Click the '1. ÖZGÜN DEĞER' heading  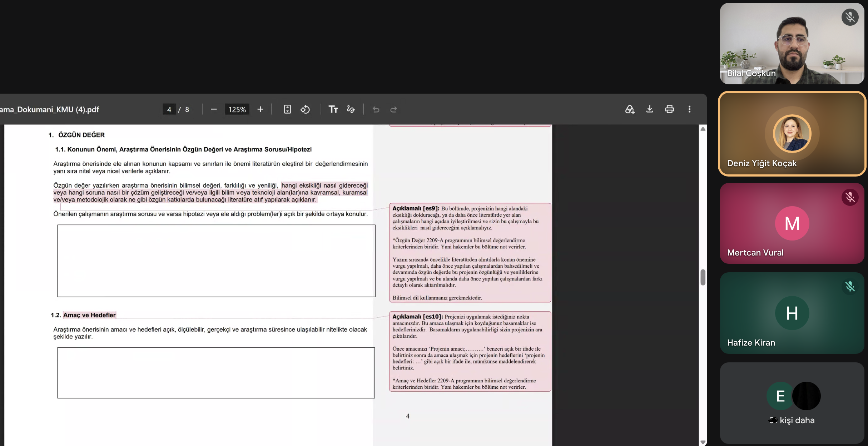pyautogui.click(x=76, y=135)
